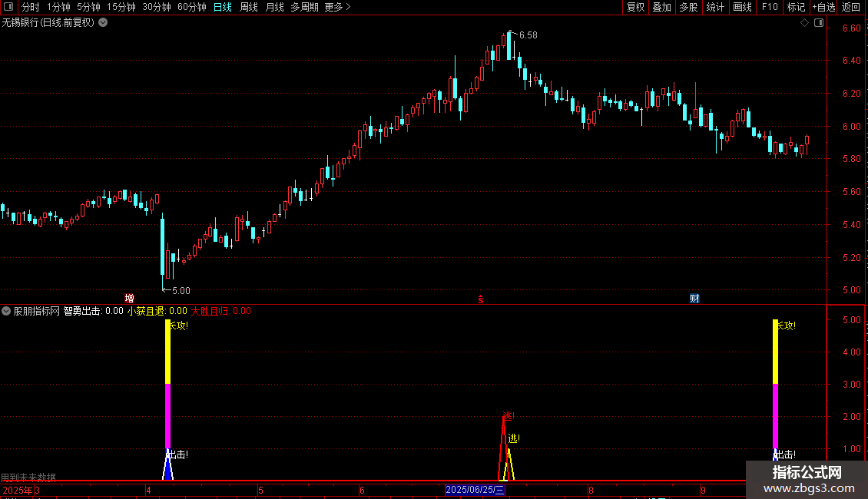Viewport: 868px width, 499px height.
Task: Click the 6.58 high price label
Action: pos(528,35)
